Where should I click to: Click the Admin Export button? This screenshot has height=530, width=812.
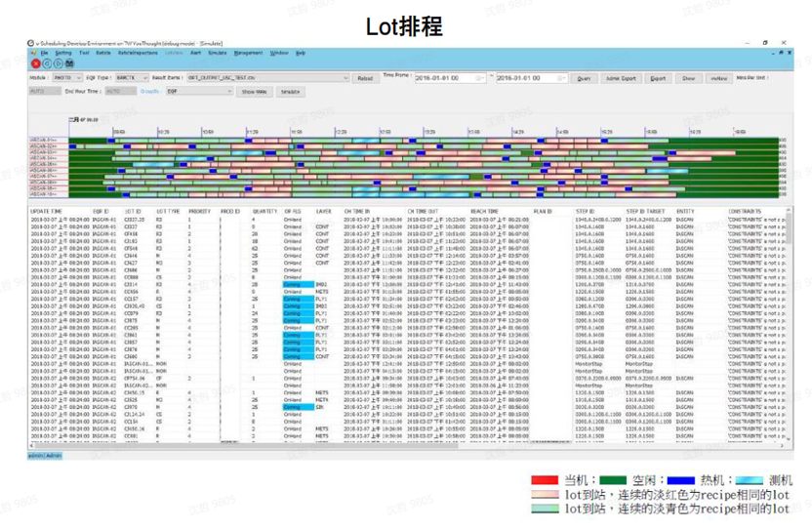(x=621, y=78)
